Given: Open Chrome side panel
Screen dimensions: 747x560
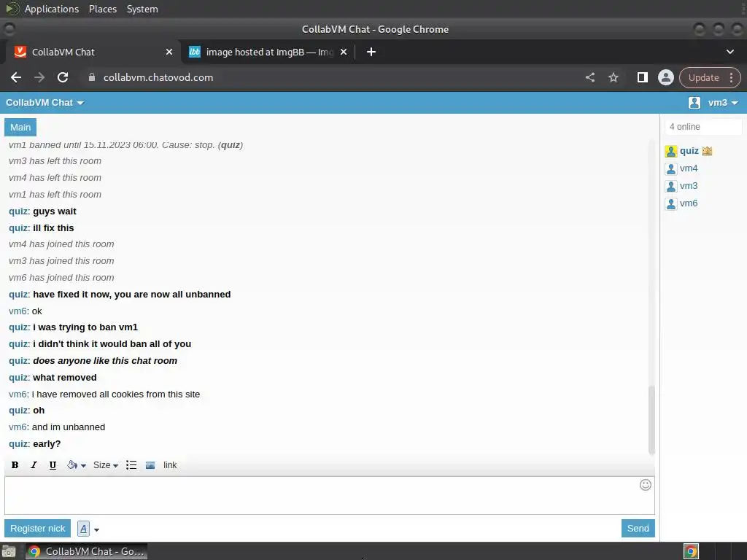Looking at the screenshot, I should tap(642, 77).
